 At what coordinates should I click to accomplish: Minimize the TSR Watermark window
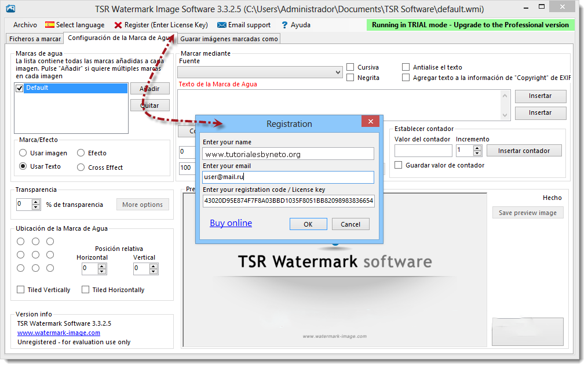coord(526,8)
